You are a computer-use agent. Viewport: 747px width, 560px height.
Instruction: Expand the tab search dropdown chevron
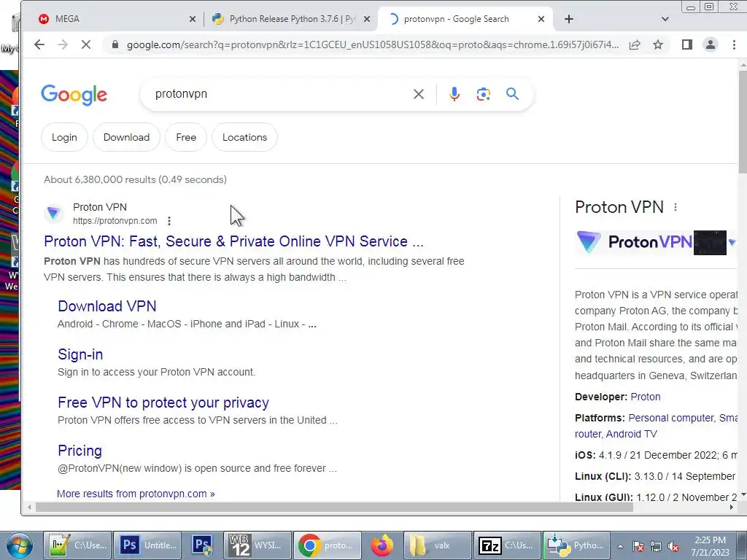[665, 19]
